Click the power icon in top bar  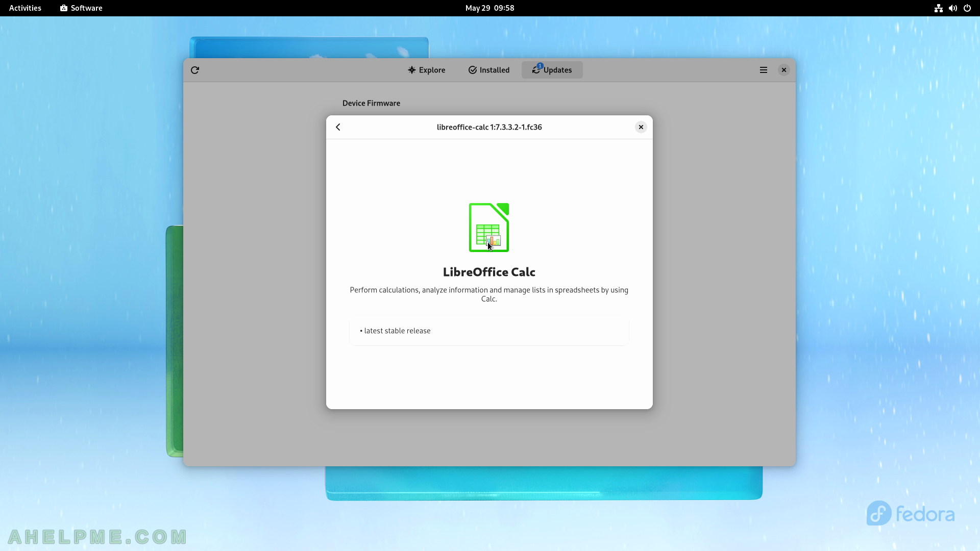coord(967,8)
